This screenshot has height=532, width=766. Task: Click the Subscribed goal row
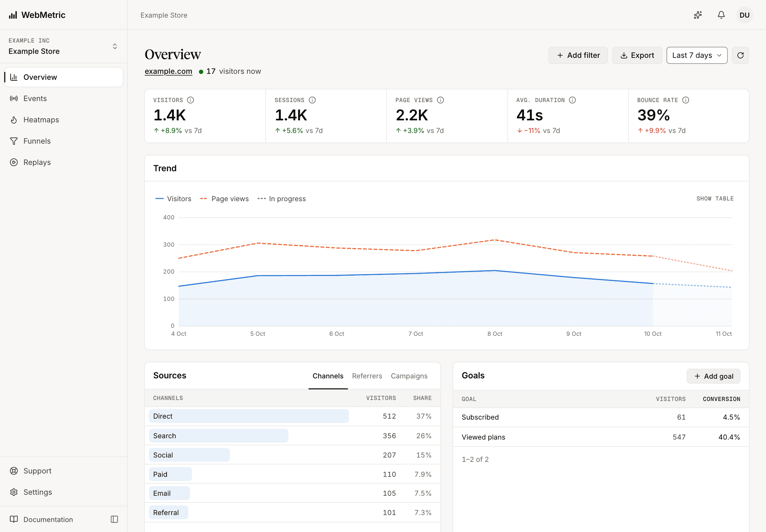(x=601, y=417)
